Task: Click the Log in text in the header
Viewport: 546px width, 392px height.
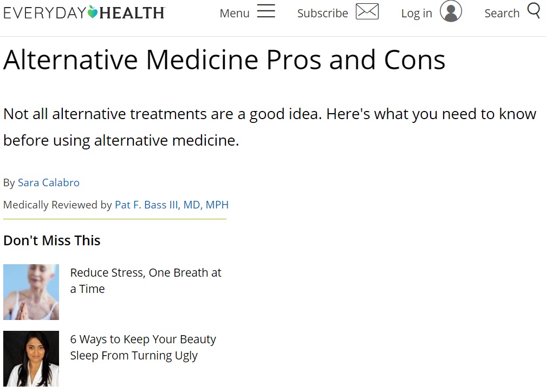Action: coord(416,13)
